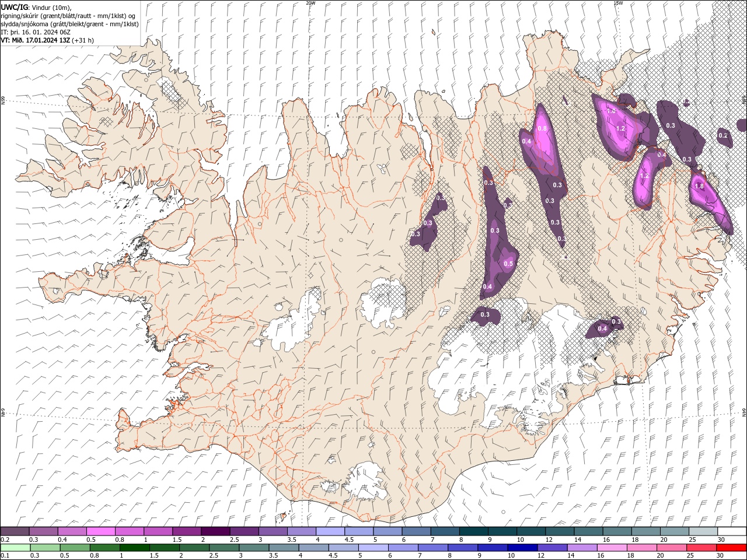Click the 'VT: Mið. 17.01.2024 13Z (+31 h)' line
This screenshot has height=560, width=747.
pos(47,40)
